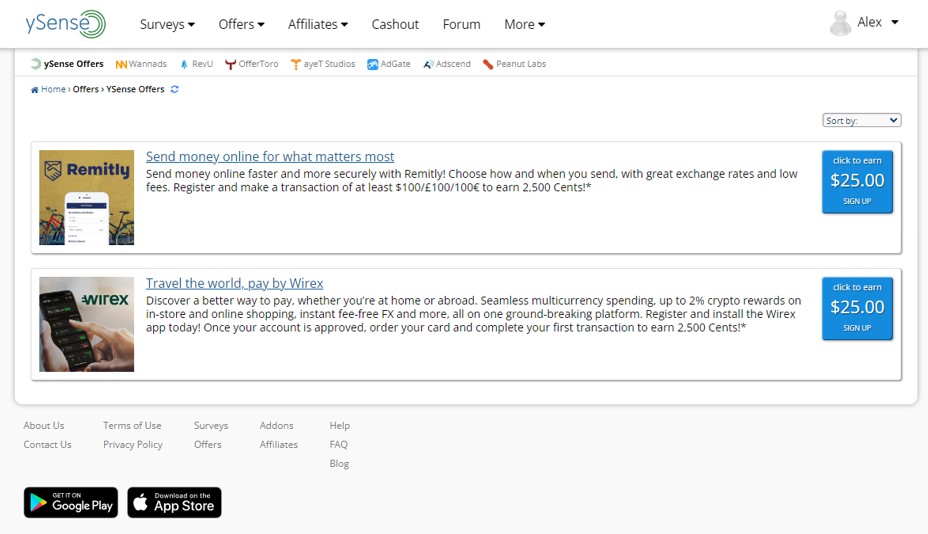Click the Home breadcrumb link
The width and height of the screenshot is (928, 534).
(x=48, y=89)
